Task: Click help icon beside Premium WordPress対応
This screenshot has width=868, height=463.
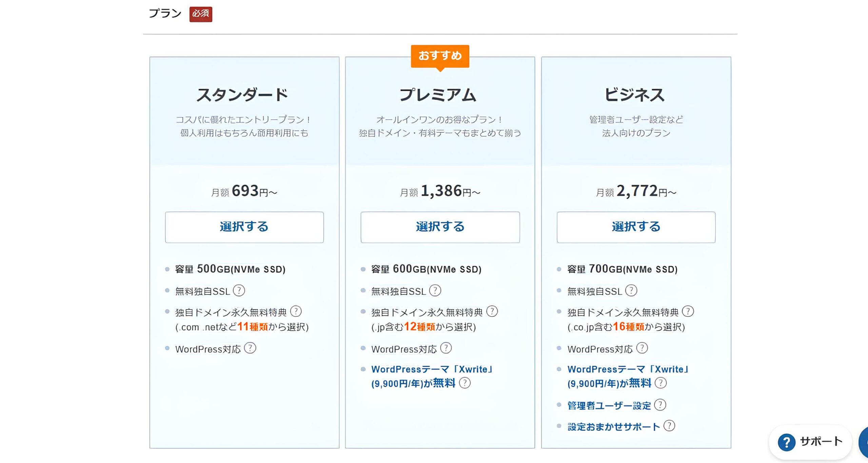Action: click(446, 348)
